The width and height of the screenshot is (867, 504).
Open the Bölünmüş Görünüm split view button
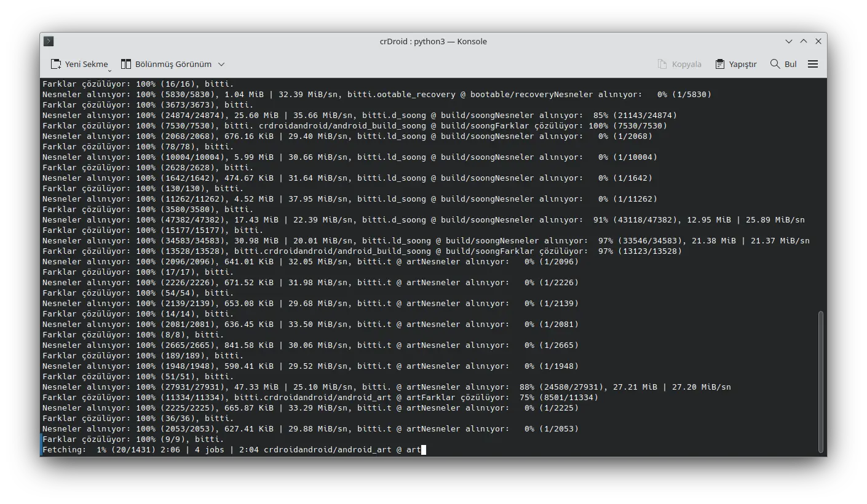[x=165, y=64]
